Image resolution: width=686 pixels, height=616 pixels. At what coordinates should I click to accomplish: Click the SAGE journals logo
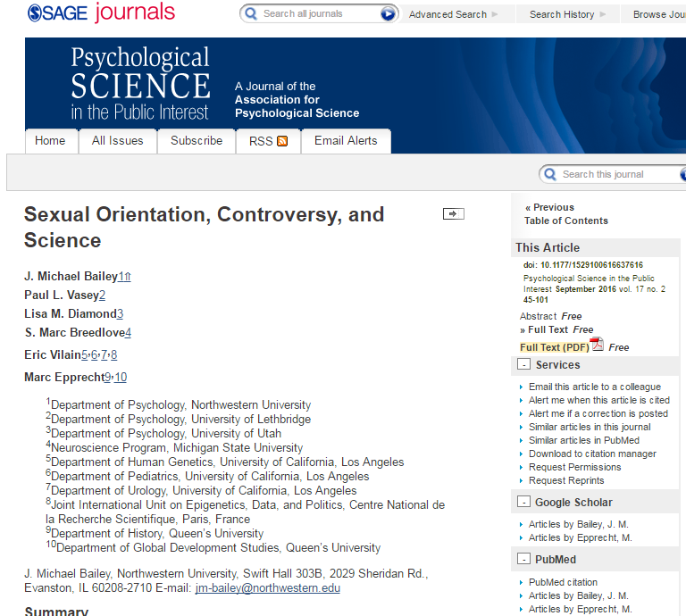coord(101,13)
